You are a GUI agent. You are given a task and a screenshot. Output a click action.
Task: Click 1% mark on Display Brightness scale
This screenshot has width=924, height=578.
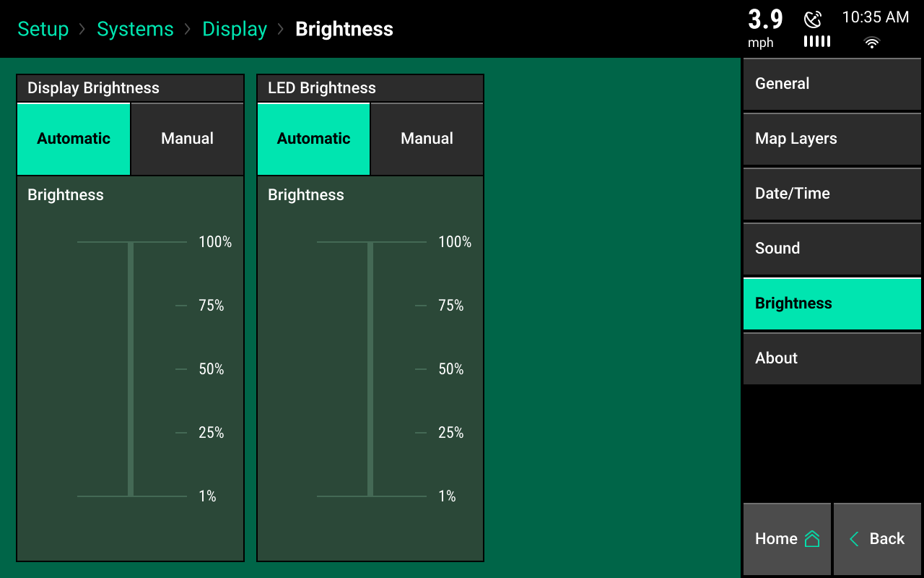(207, 496)
